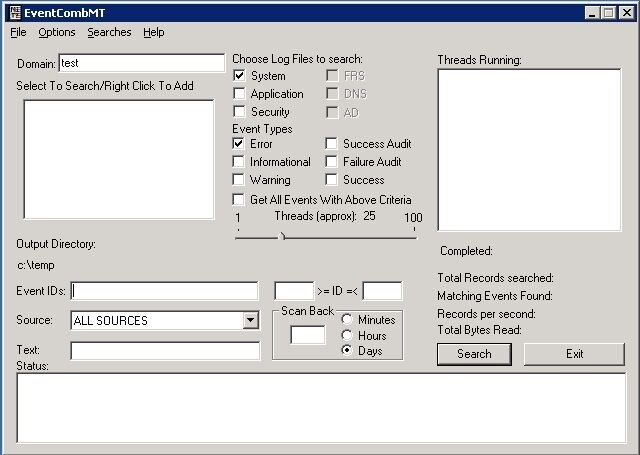Click the Total Records searched label
The image size is (640, 455).
(496, 278)
